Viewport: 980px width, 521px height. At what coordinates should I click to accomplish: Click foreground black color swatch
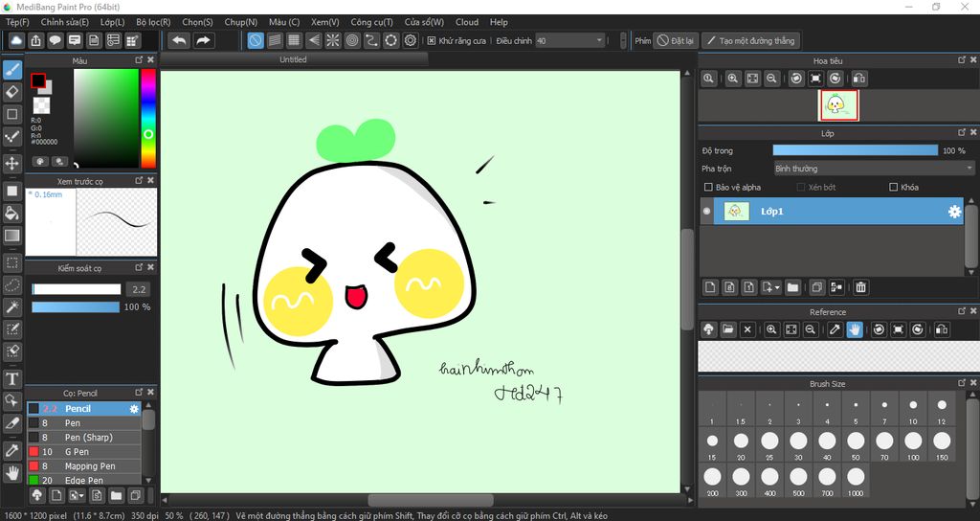pos(38,80)
